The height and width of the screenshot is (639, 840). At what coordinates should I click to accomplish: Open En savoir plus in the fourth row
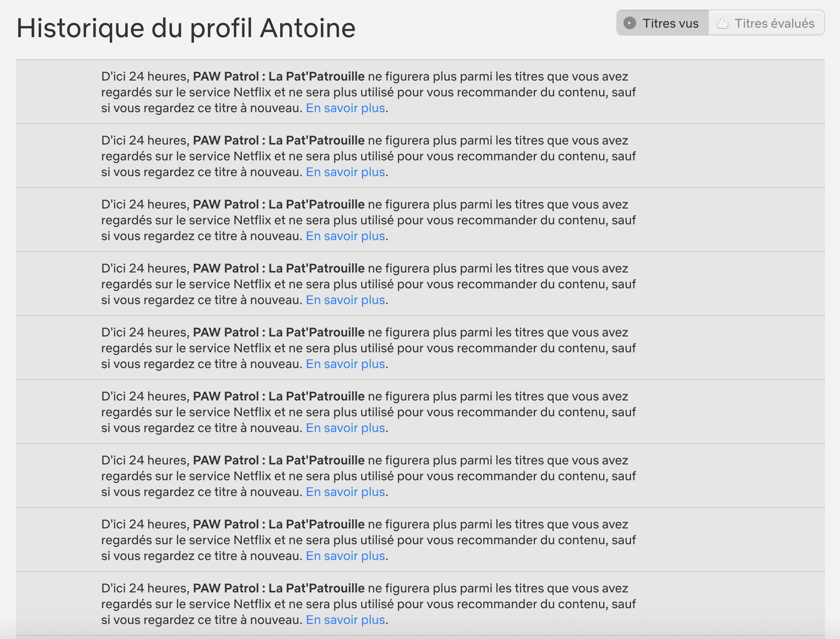coord(345,300)
